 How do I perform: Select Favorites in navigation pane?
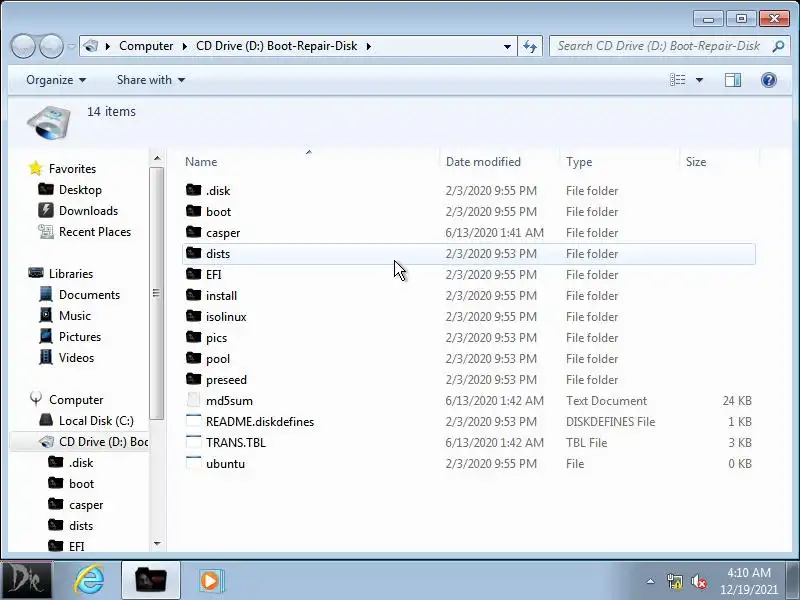(x=72, y=168)
